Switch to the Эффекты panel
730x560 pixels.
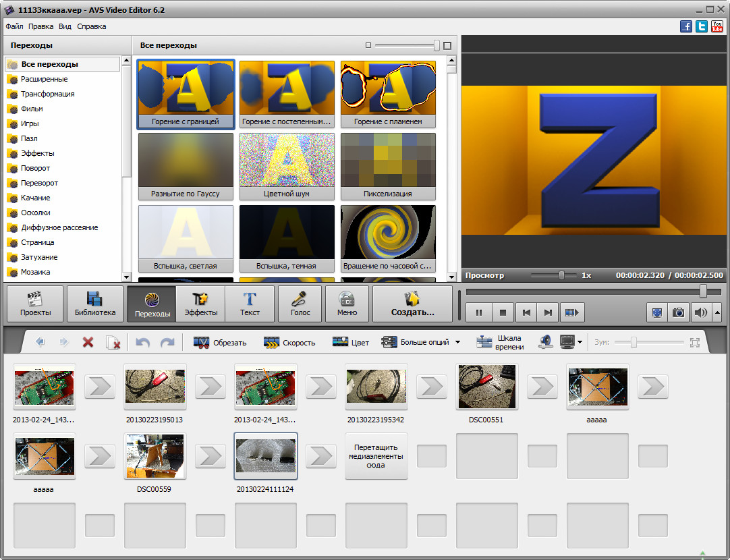click(200, 304)
